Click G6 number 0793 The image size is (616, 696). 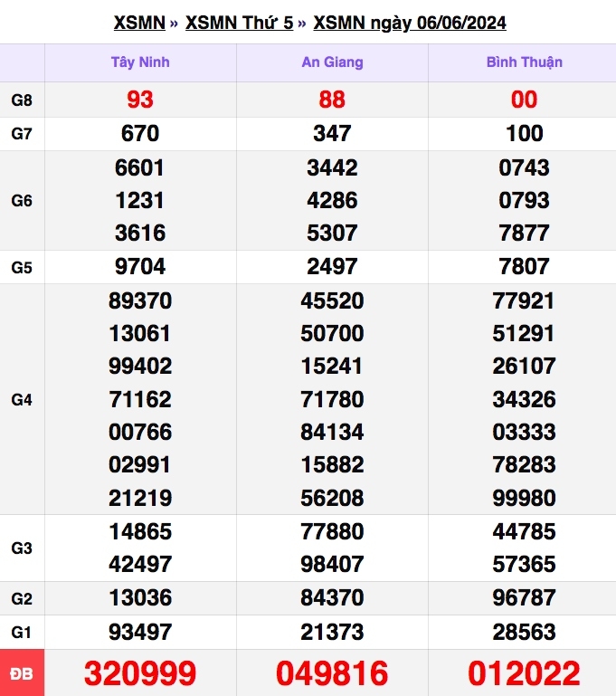[525, 200]
